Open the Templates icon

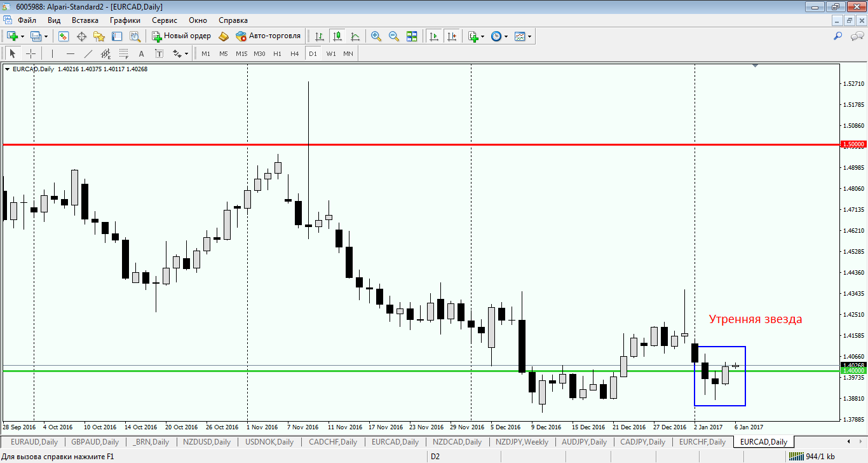tap(520, 36)
